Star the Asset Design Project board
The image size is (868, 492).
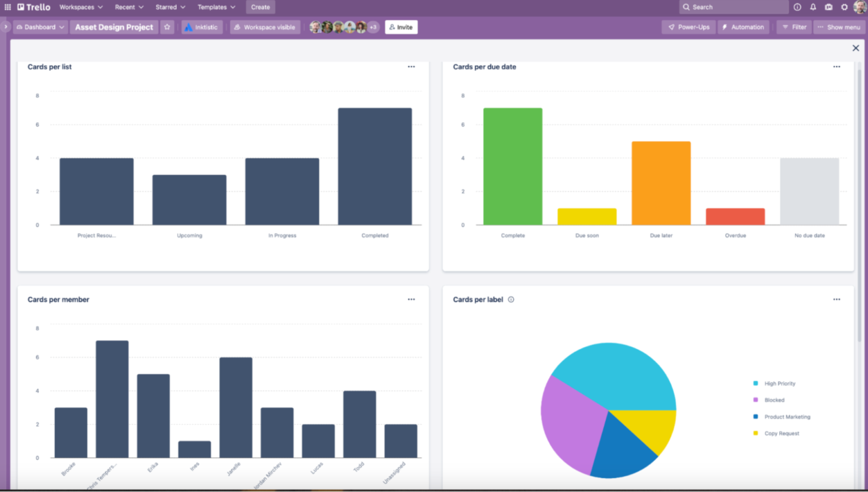coord(167,27)
